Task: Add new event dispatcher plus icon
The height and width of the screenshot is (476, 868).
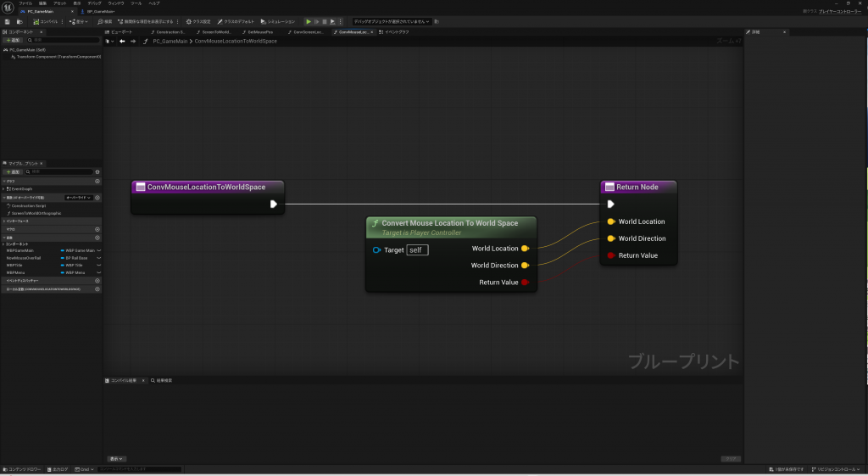Action: 97,280
